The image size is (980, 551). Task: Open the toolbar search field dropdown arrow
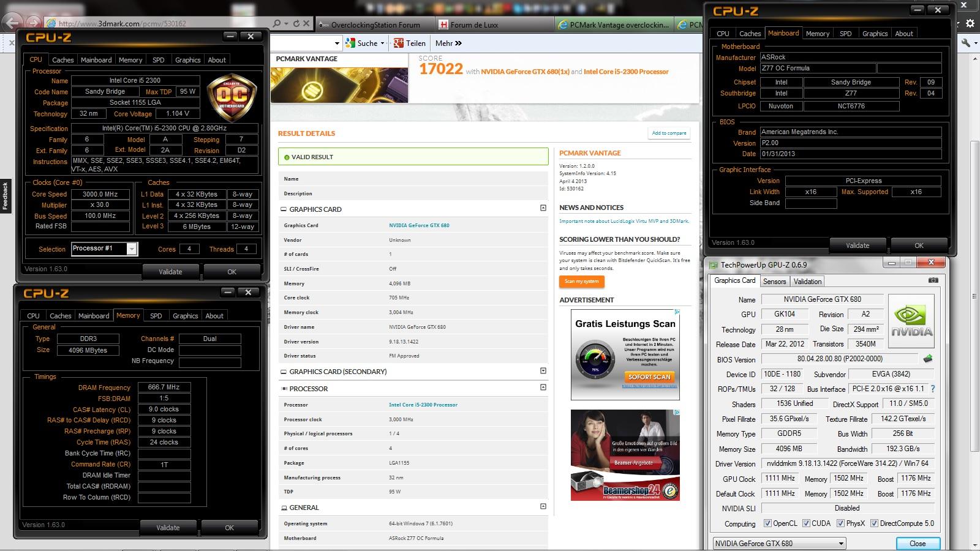point(337,43)
